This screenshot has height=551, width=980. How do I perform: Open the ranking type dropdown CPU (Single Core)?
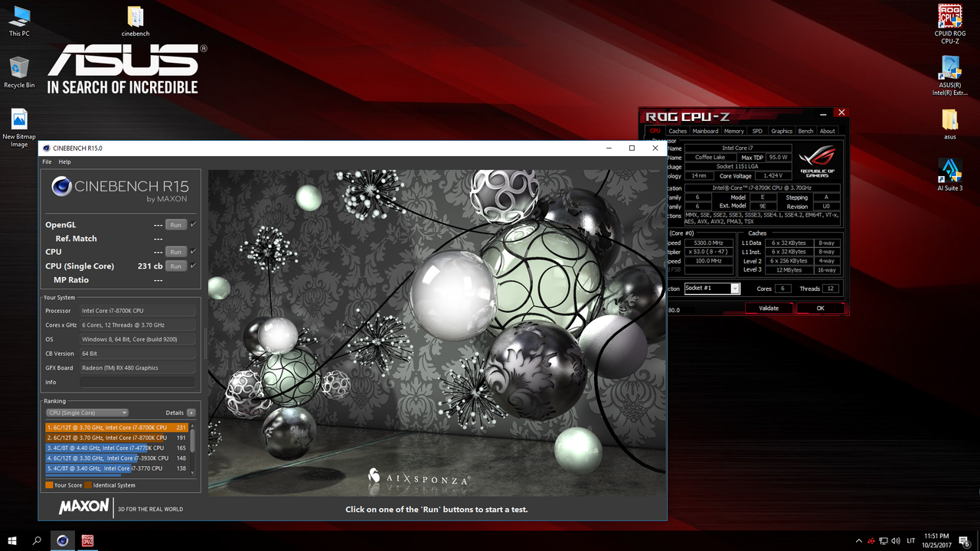(x=87, y=412)
